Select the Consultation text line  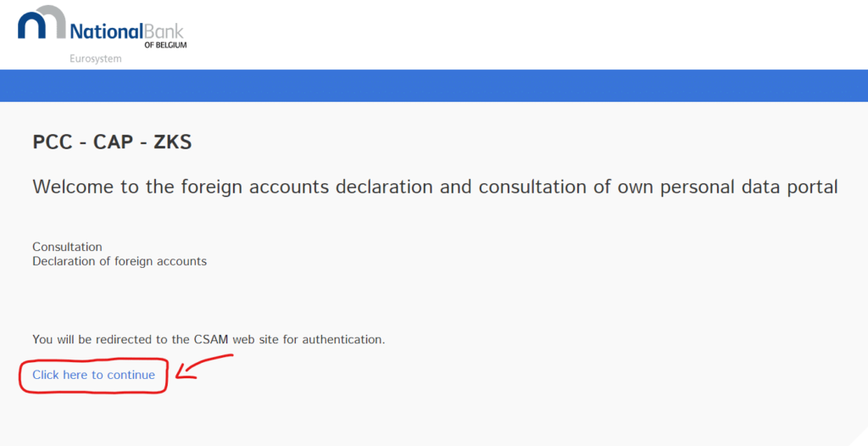pos(67,247)
